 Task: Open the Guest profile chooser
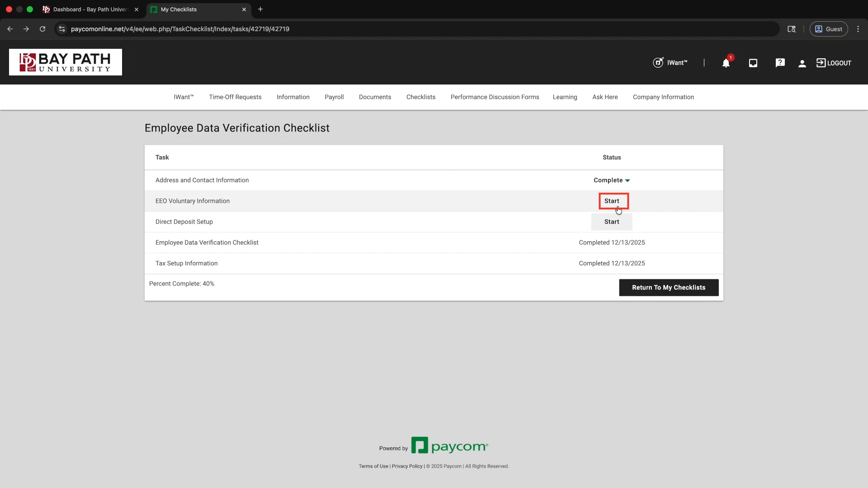(x=828, y=29)
